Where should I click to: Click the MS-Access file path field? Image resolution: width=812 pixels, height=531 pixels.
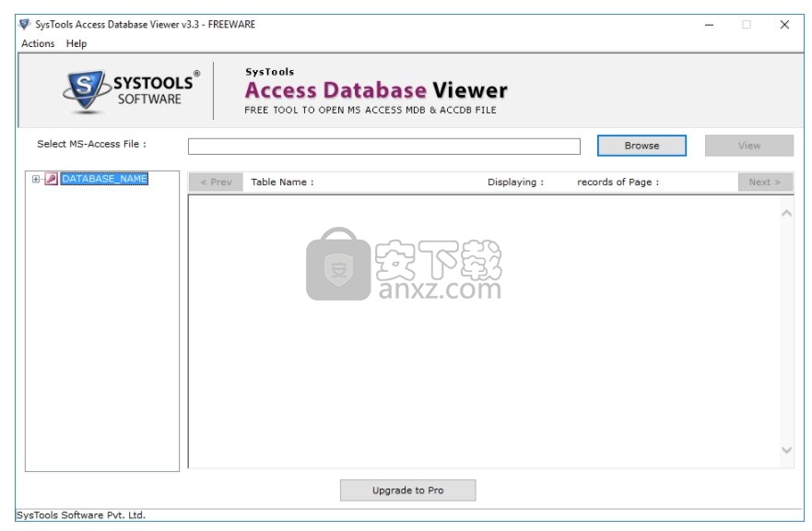[383, 146]
